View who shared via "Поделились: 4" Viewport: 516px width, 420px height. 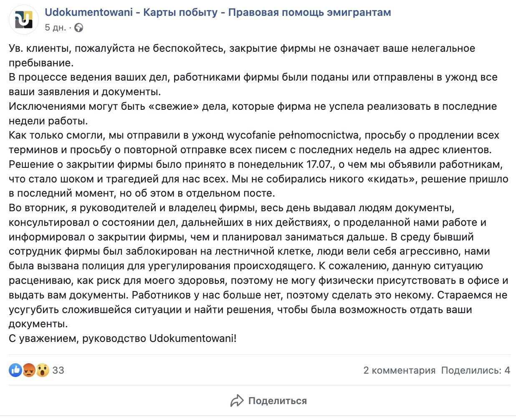[x=476, y=370]
